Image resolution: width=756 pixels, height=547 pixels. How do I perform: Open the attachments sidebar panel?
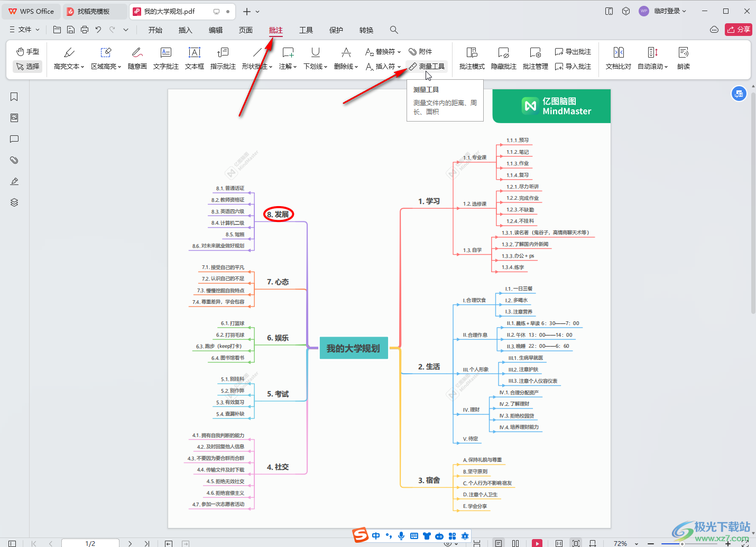(x=14, y=160)
